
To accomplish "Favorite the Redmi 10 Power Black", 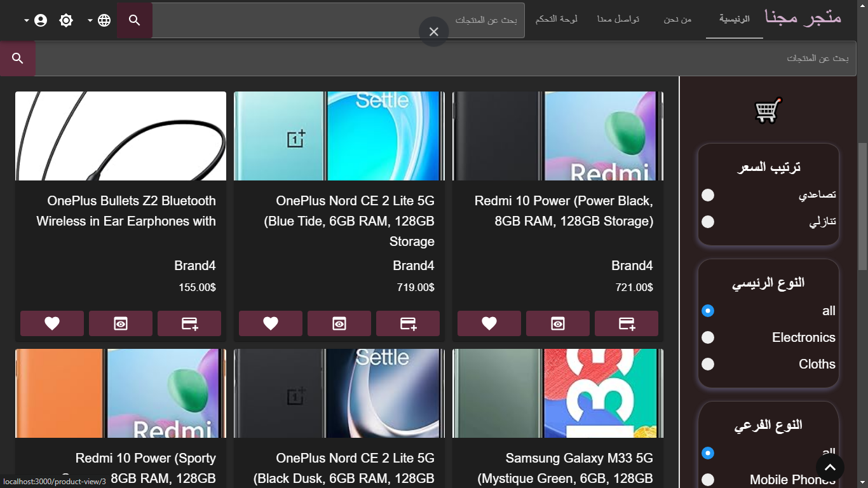I will [x=489, y=323].
